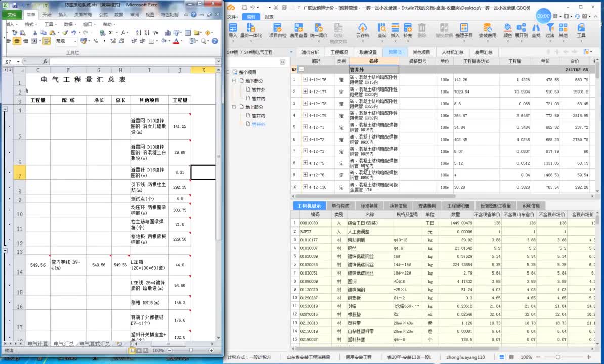Click Excel green 文件 button
This screenshot has height=364, width=604.
pyautogui.click(x=12, y=15)
